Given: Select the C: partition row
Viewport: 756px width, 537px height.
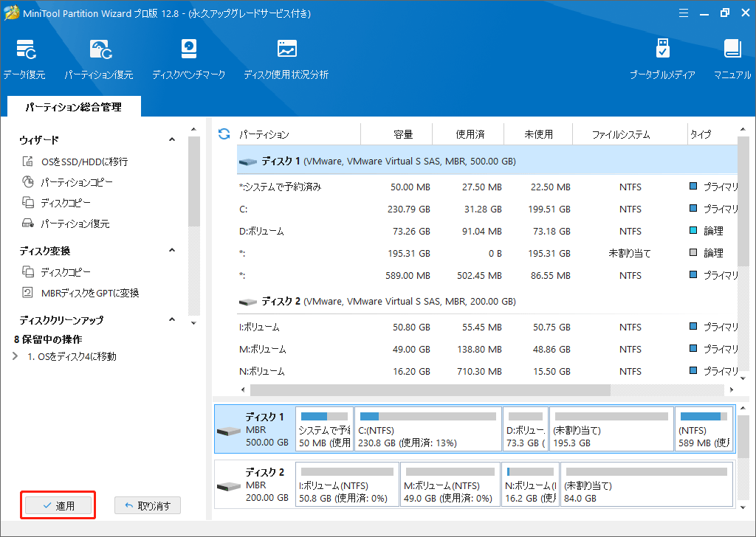Looking at the screenshot, I should pyautogui.click(x=295, y=209).
